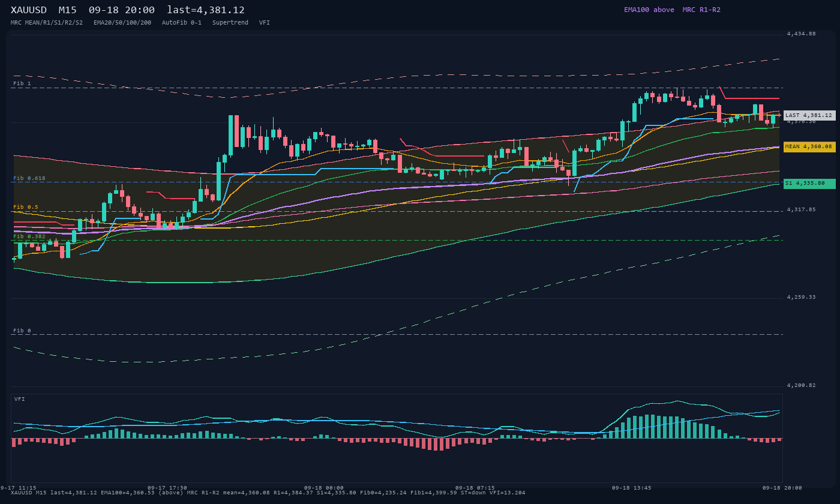Click the Fib 1 level label
This screenshot has width=840, height=504.
[x=22, y=83]
